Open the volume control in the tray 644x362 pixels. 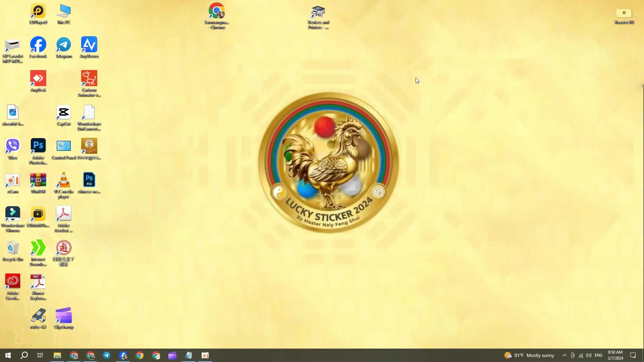589,355
